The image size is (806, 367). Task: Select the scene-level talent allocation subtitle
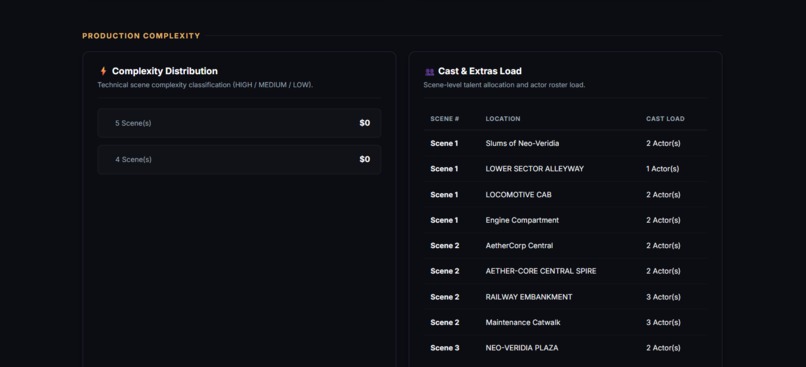click(x=504, y=85)
